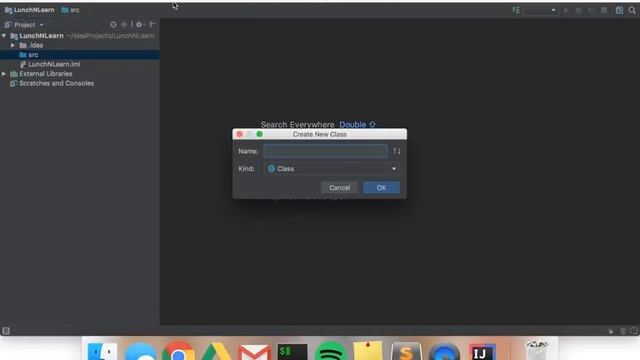Click the collapse all icon in Project panel

point(124,24)
